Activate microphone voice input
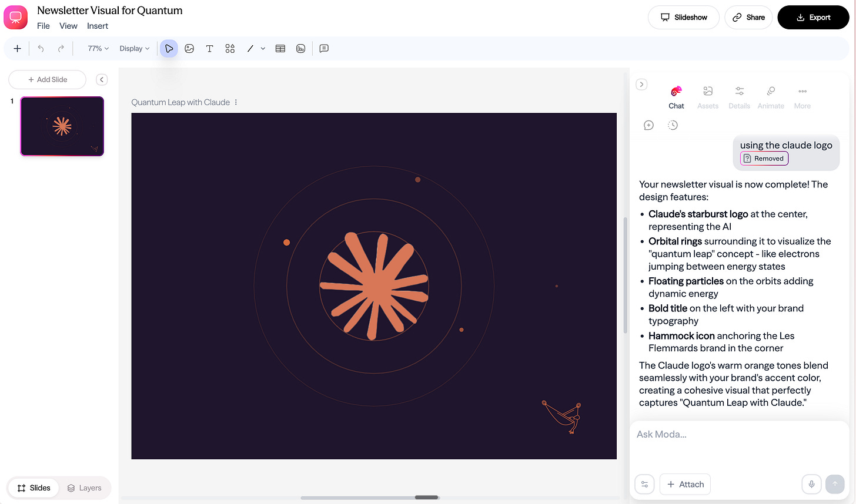The image size is (856, 504). (x=811, y=484)
